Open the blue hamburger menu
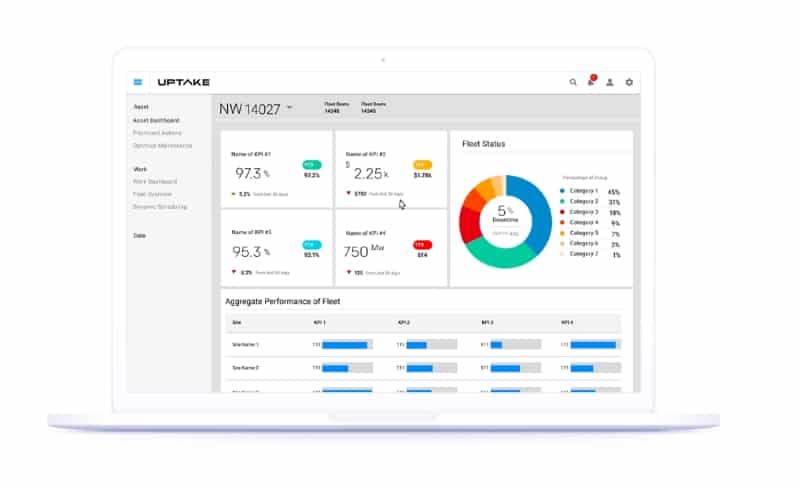 point(138,82)
